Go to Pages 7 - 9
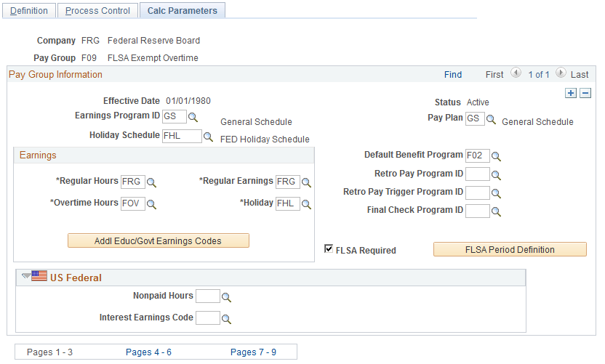This screenshot has height=364, width=605. 253,352
